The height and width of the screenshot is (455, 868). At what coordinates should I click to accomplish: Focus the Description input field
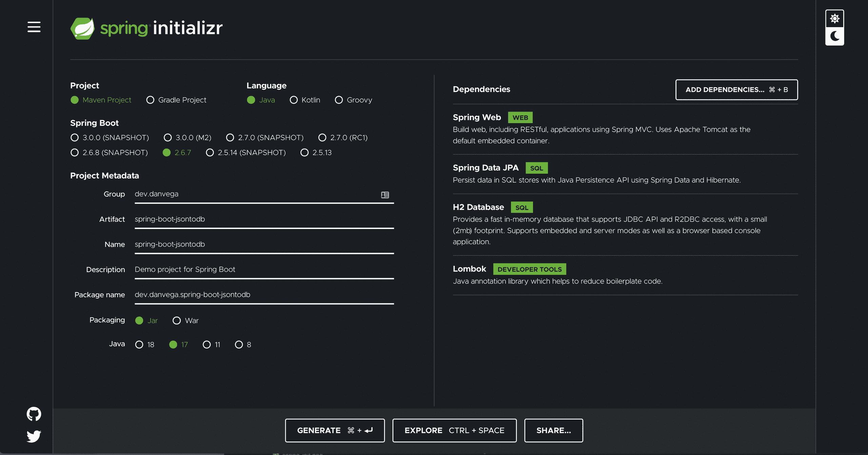(264, 269)
